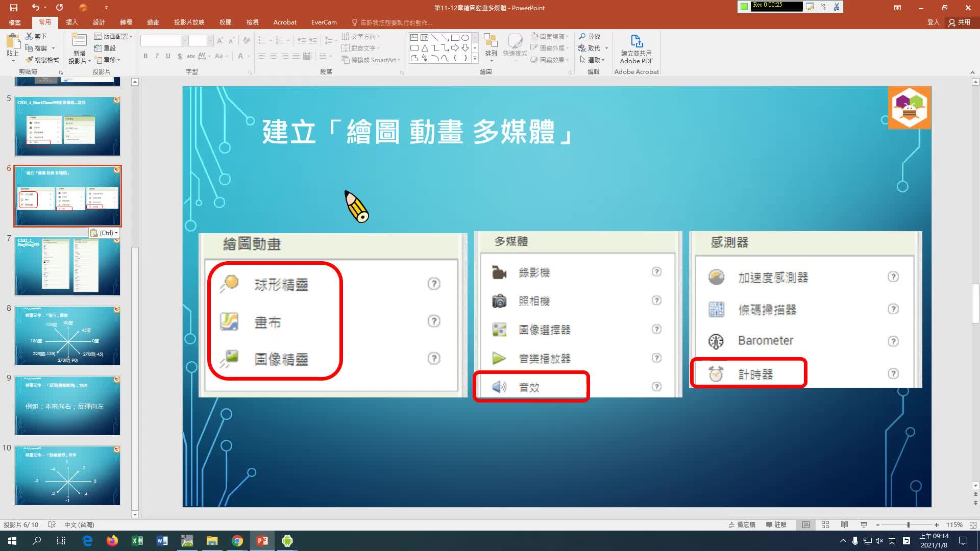The image size is (980, 551).
Task: Click the EverCam green record indicator
Action: (744, 6)
